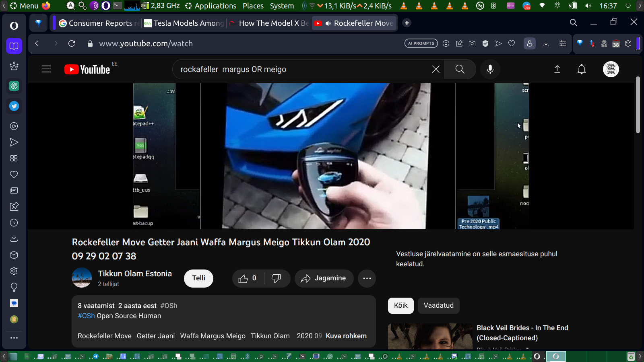Click the page vertical scrollbar
644x362 pixels.
pos(638,105)
